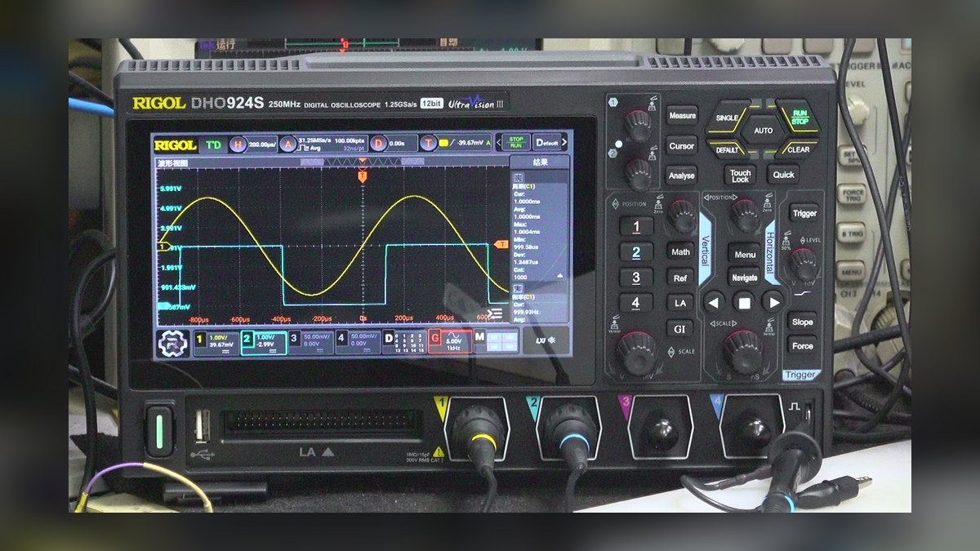Toggle the Touch Lock key
The width and height of the screenshot is (980, 551).
(x=740, y=175)
